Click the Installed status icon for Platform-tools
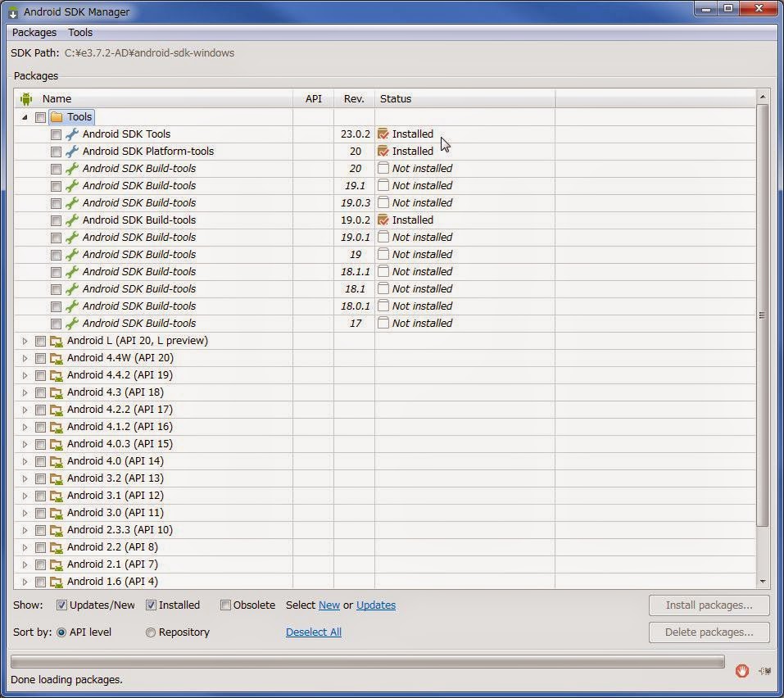 click(383, 151)
